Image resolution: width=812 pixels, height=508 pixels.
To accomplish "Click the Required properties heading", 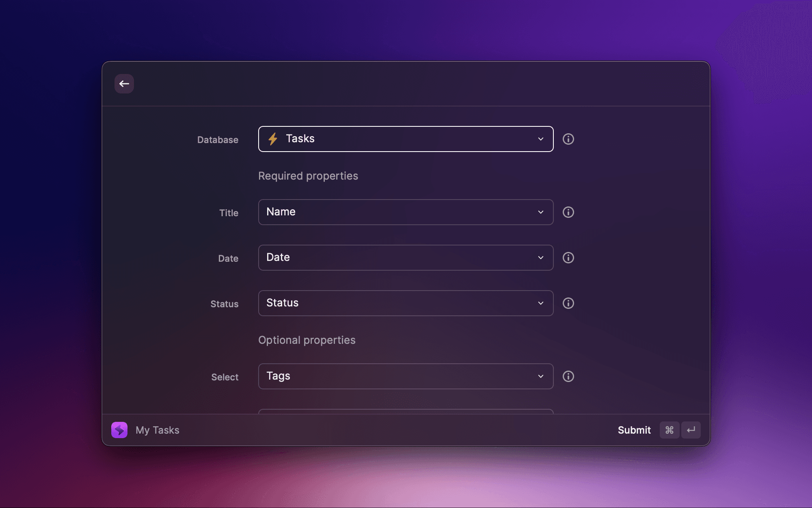I will click(x=308, y=176).
